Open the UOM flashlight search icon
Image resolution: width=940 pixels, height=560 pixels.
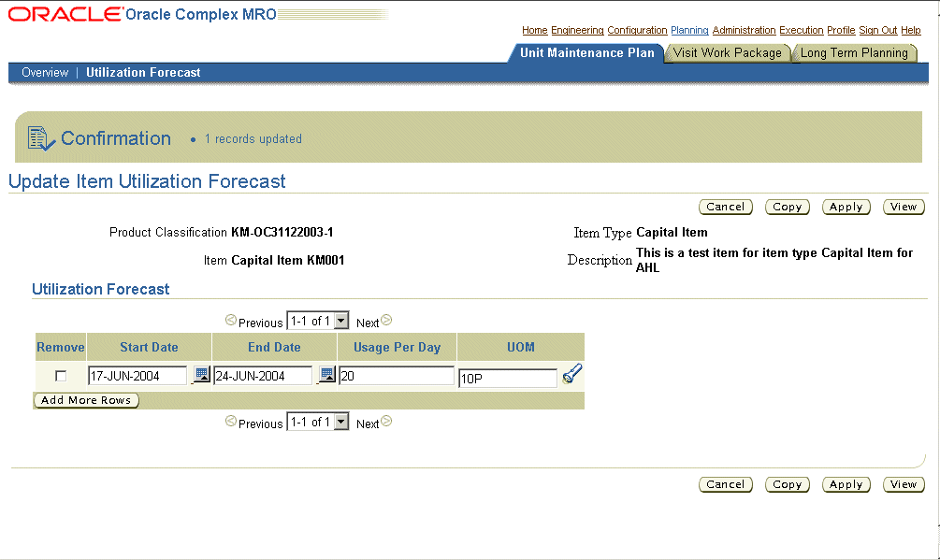click(571, 374)
